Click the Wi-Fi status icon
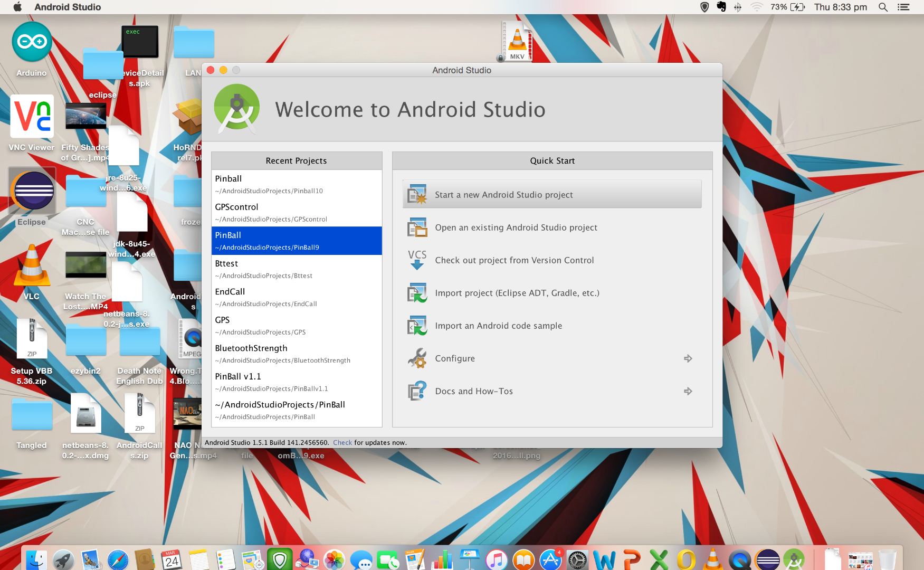 pos(757,7)
